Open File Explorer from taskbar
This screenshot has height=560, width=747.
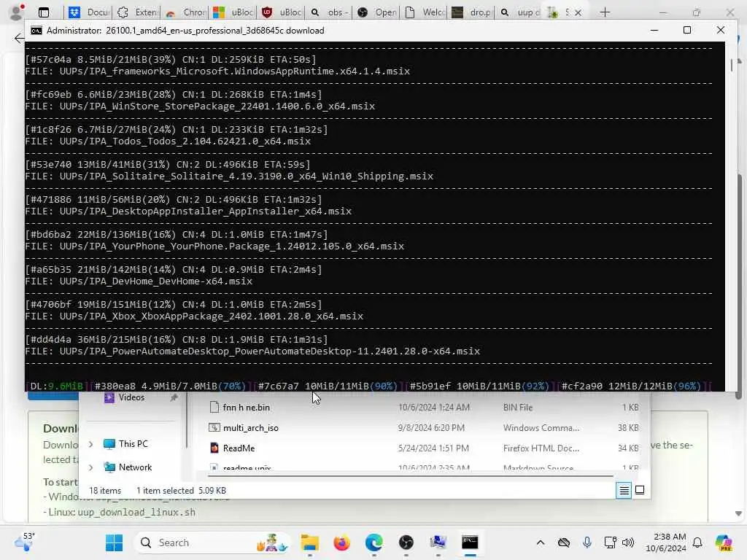coord(309,542)
